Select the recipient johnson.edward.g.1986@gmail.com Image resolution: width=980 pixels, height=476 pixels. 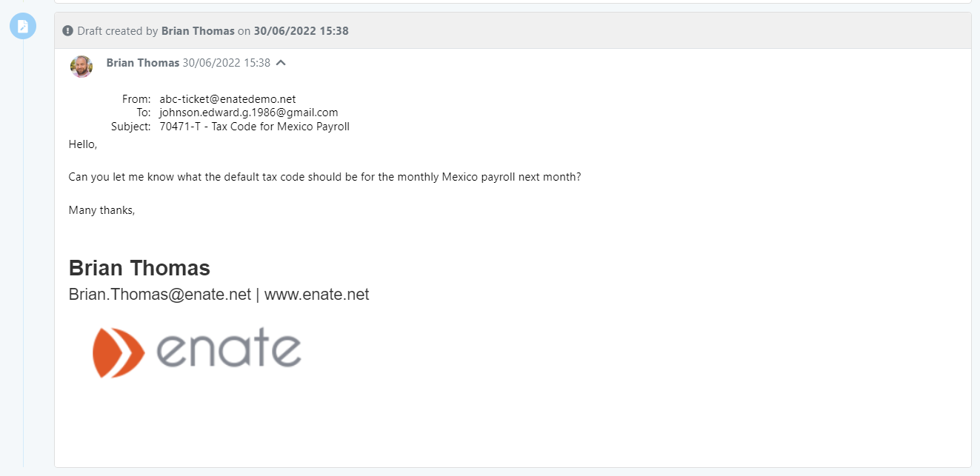click(x=248, y=113)
